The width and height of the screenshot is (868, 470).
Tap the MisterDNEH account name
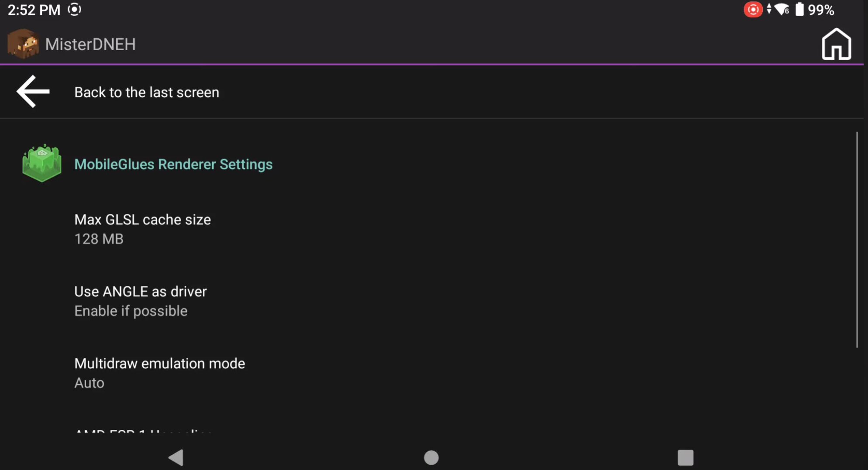90,44
